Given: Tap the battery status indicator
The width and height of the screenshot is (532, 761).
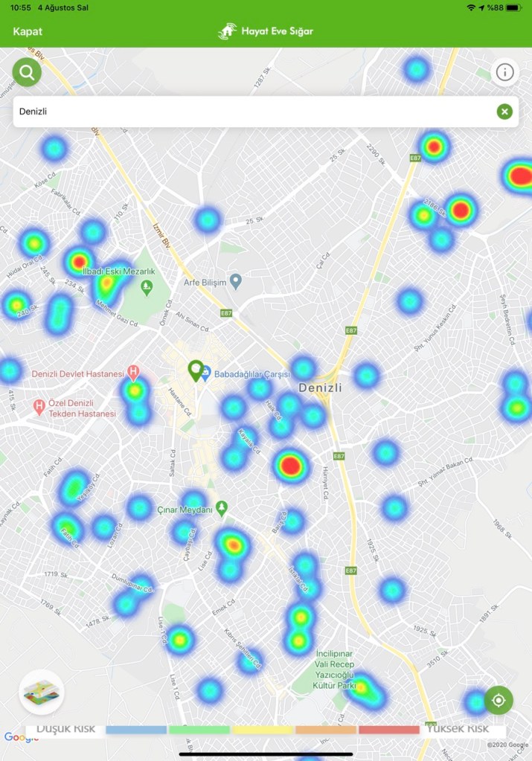Looking at the screenshot, I should coord(515,7).
